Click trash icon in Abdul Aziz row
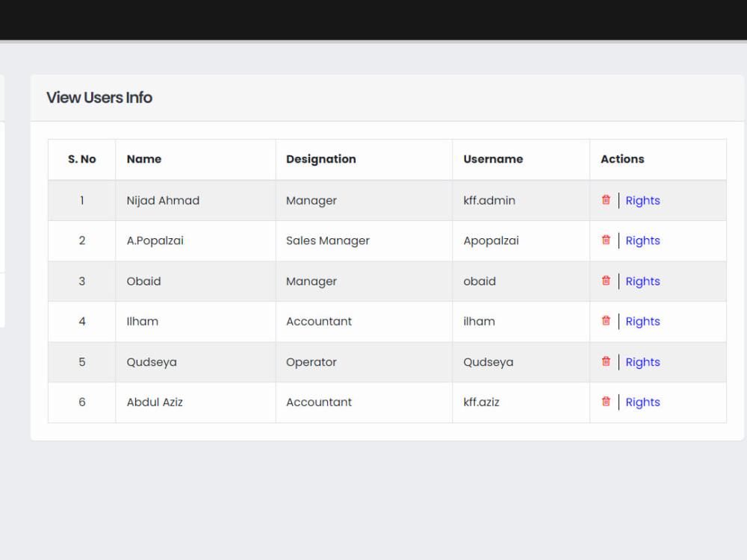This screenshot has width=747, height=560. 606,402
